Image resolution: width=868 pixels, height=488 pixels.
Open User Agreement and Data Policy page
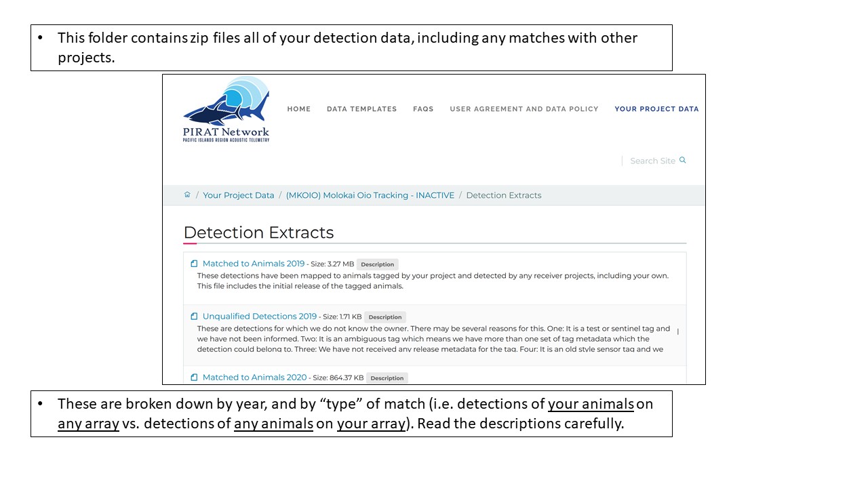coord(524,108)
